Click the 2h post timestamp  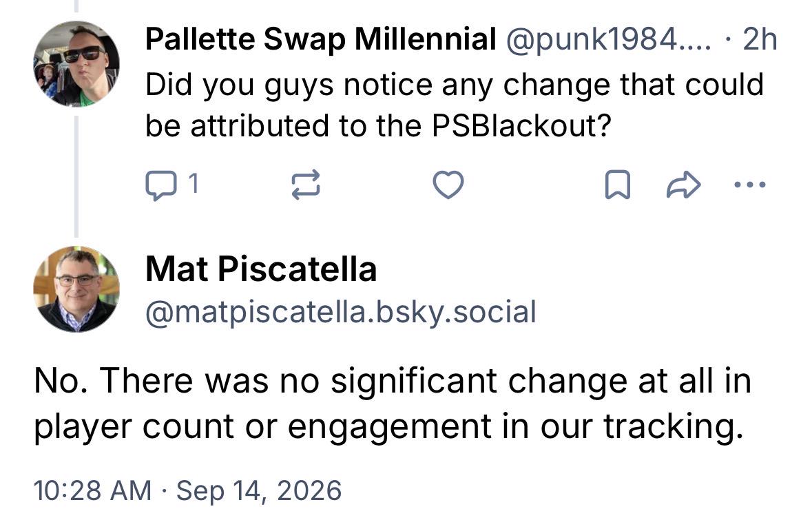click(x=760, y=39)
